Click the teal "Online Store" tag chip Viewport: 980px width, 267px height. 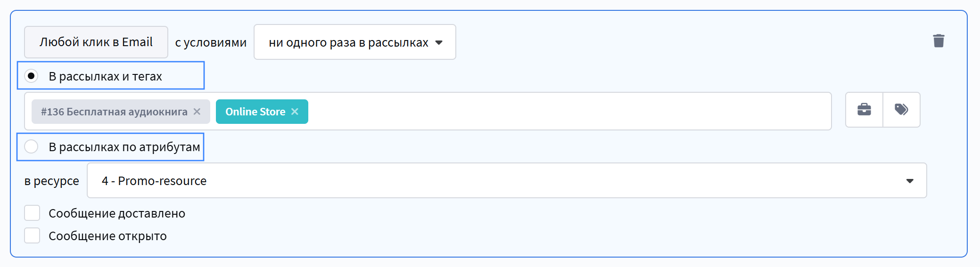(x=255, y=112)
